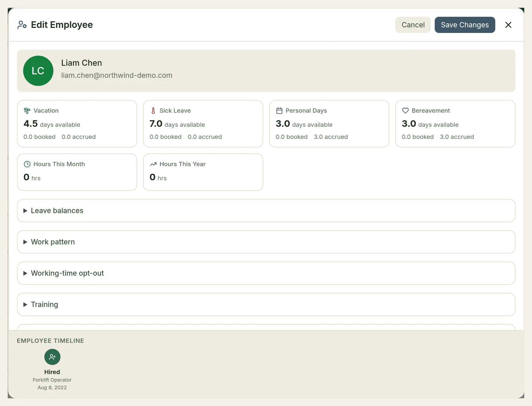The image size is (532, 406).
Task: Select the Hours This Month card
Action: click(x=77, y=172)
